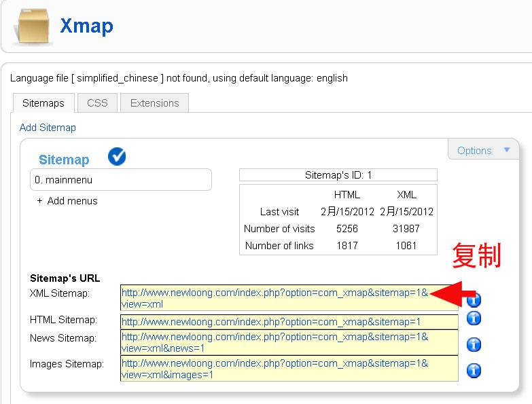Click the blue Sitemap title
The image size is (532, 404).
[x=64, y=160]
